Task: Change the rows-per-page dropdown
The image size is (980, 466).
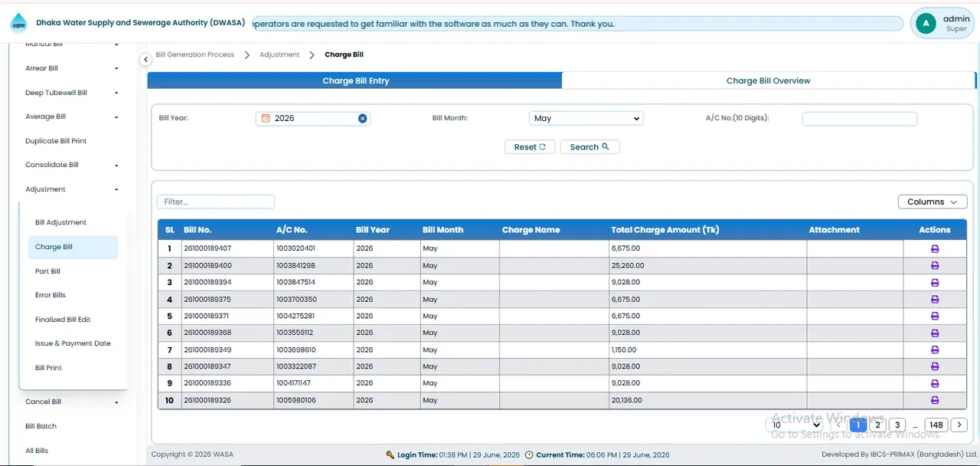Action: click(795, 425)
